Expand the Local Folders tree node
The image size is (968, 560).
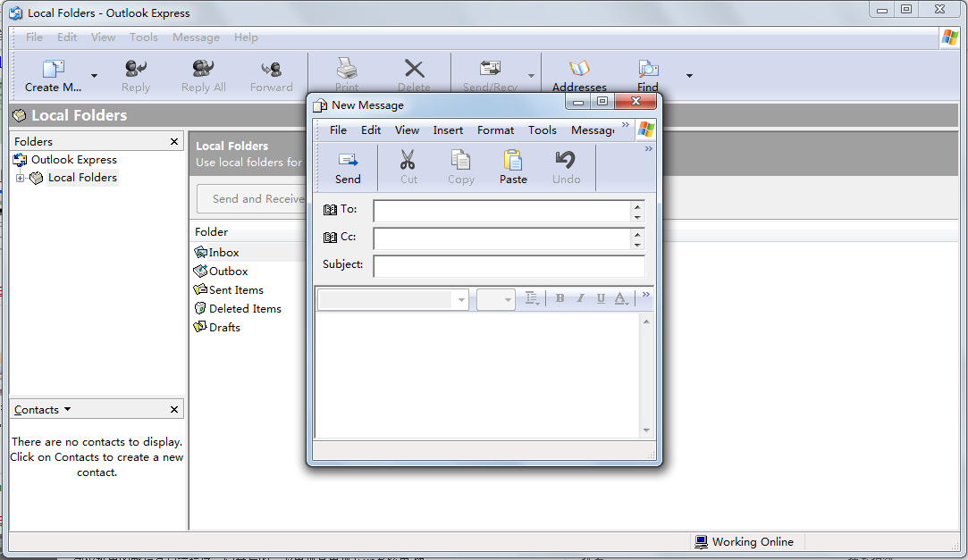click(x=20, y=179)
